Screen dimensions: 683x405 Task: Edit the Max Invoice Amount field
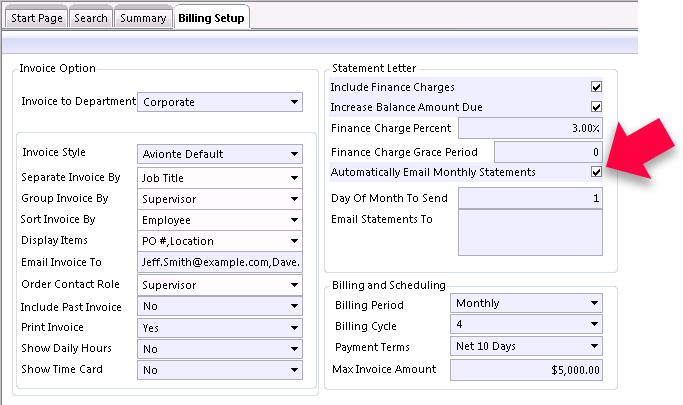click(x=526, y=370)
